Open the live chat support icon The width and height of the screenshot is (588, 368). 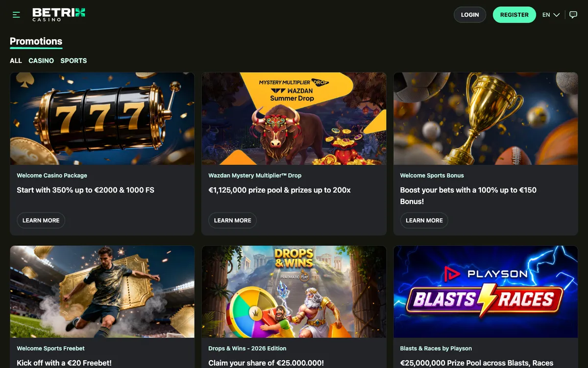[573, 15]
